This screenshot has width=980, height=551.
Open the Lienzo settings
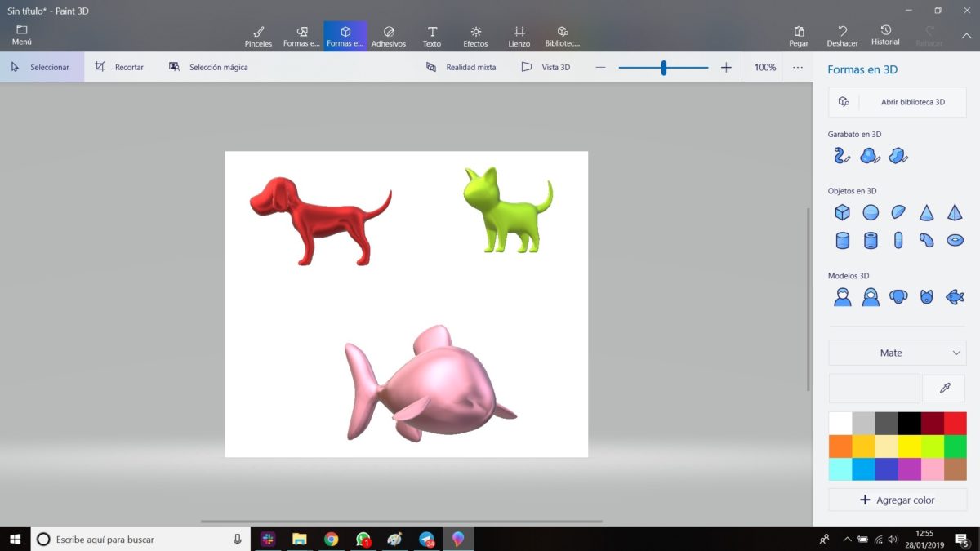[x=519, y=34]
